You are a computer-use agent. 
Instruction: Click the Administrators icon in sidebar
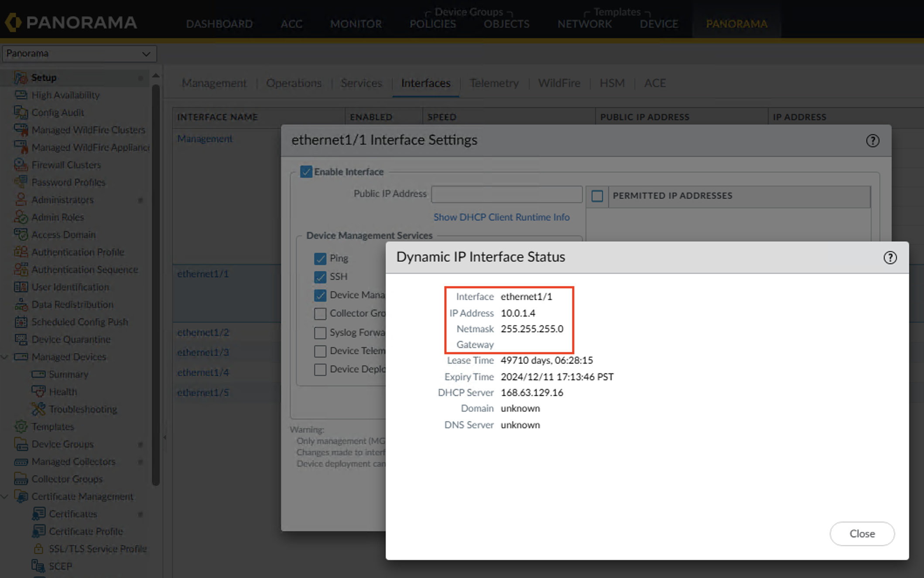click(x=21, y=200)
